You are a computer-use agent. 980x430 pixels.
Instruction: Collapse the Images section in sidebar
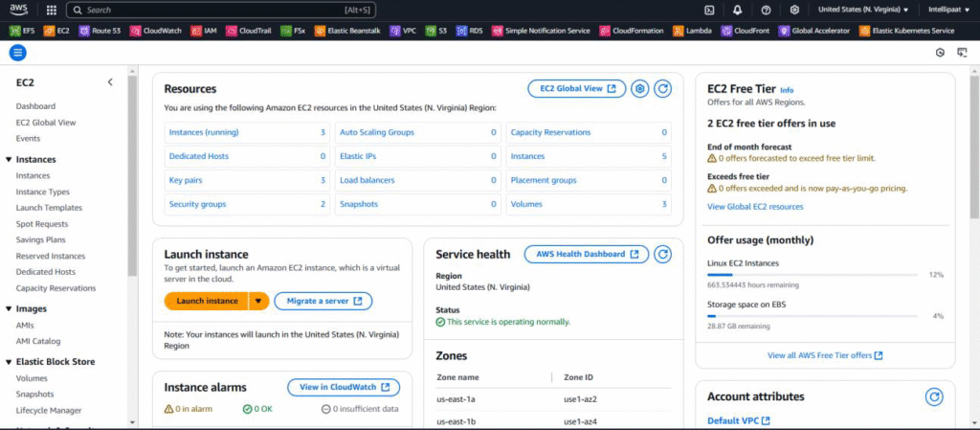tap(9, 309)
